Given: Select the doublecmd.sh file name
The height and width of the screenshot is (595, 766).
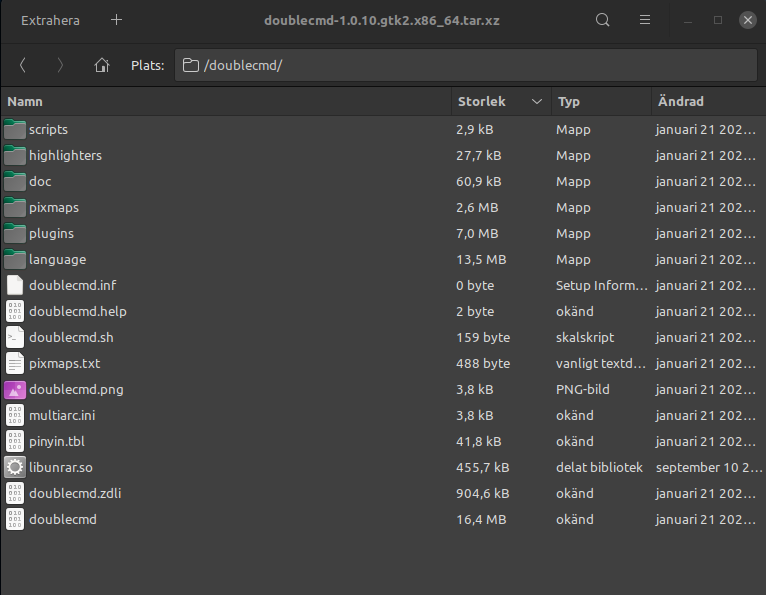Looking at the screenshot, I should [71, 338].
